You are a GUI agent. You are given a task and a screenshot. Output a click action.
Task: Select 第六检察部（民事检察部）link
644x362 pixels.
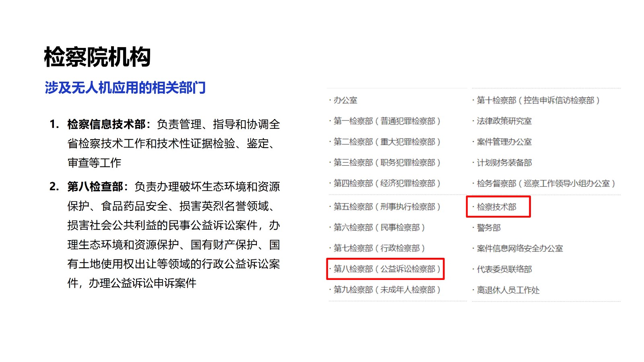[379, 228]
